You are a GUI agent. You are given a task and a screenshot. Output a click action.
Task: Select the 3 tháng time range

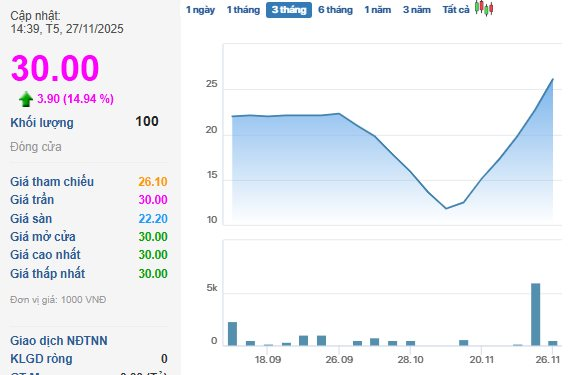point(289,10)
